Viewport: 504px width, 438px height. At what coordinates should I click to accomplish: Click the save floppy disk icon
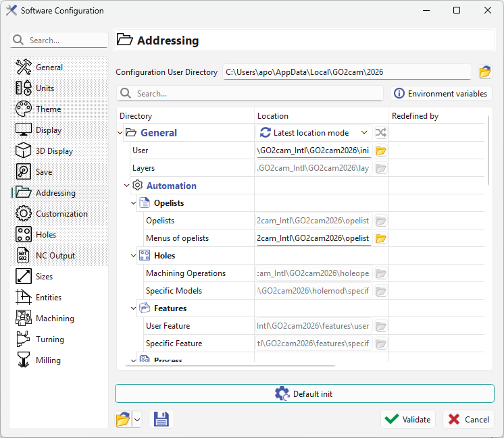point(161,419)
